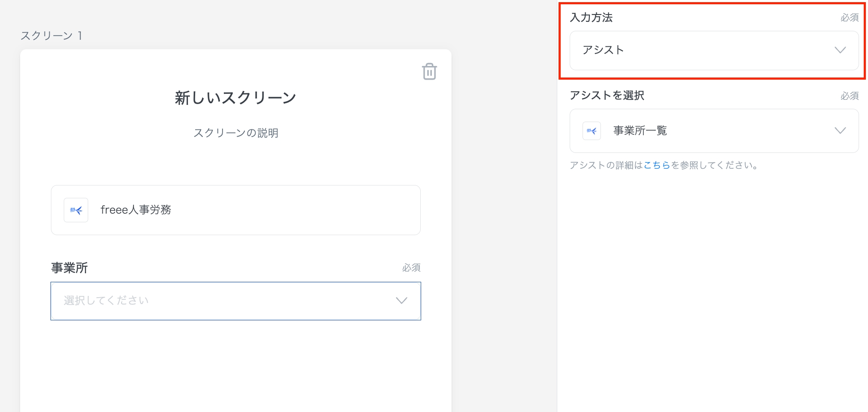This screenshot has width=868, height=412.
Task: Click the 必須 tag next to 入力方法
Action: point(849,18)
